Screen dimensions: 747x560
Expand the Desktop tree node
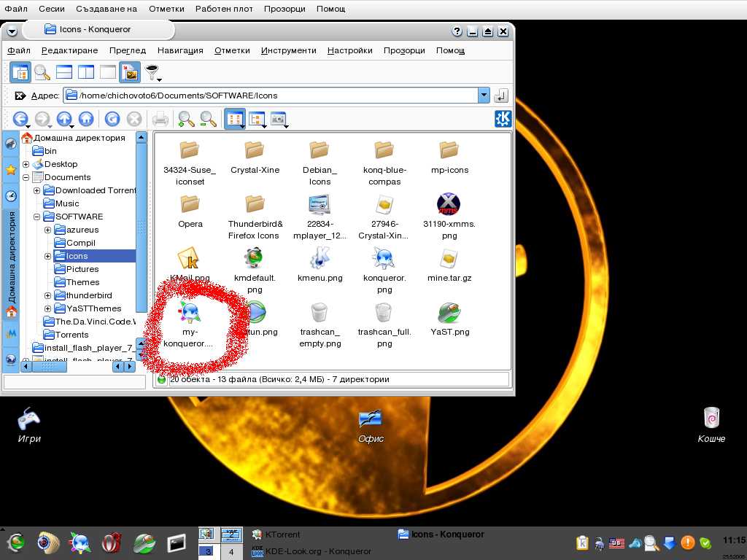click(x=26, y=164)
